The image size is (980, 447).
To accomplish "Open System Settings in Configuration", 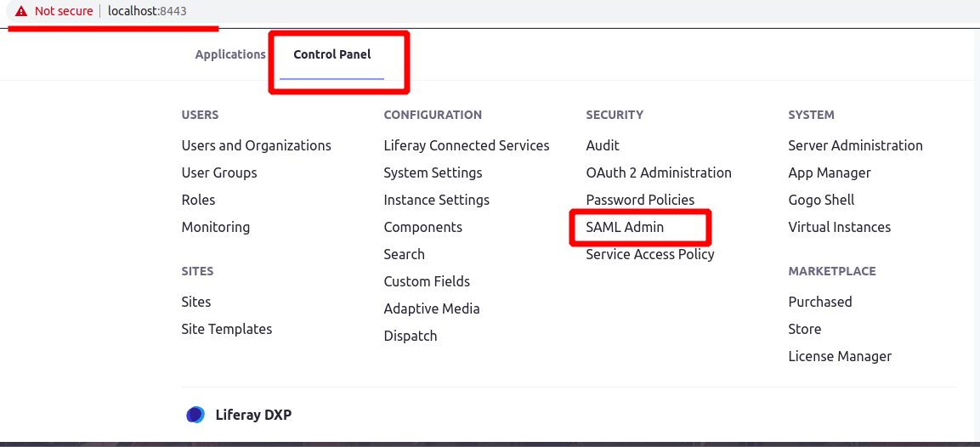I will tap(433, 173).
